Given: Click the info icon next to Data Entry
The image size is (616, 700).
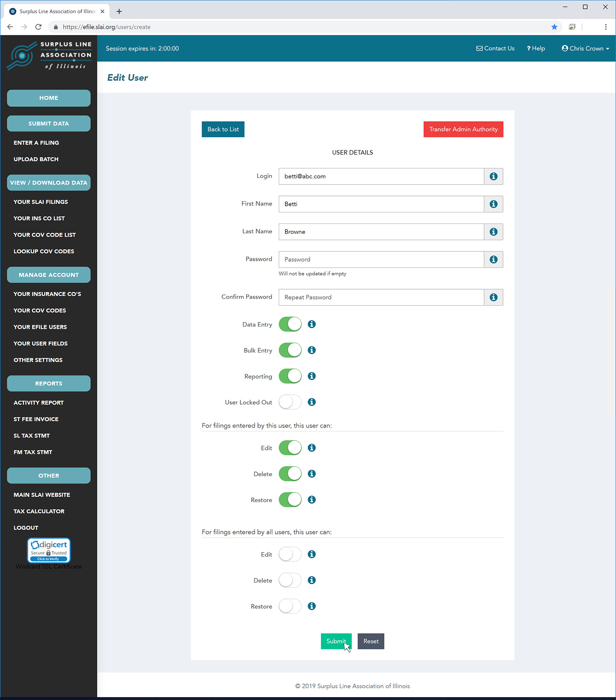Looking at the screenshot, I should pos(312,324).
